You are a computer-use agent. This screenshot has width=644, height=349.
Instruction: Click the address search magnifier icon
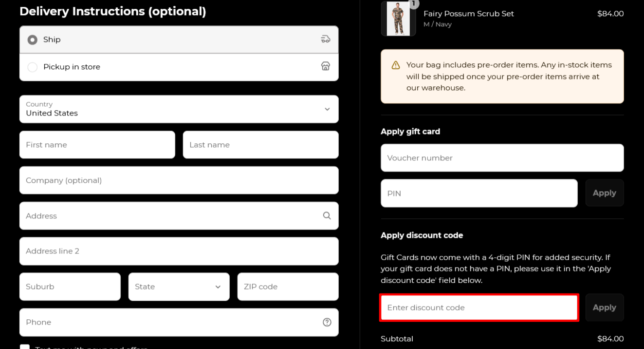click(x=327, y=215)
